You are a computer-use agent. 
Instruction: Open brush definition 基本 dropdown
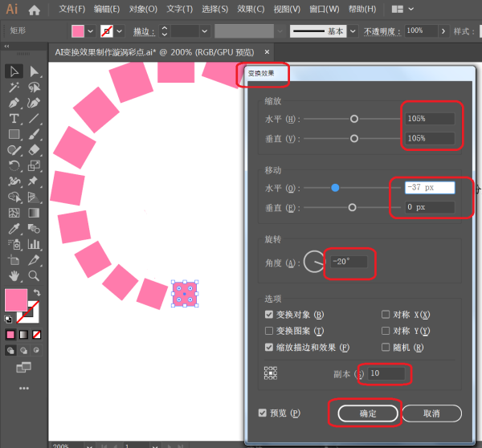coord(353,31)
